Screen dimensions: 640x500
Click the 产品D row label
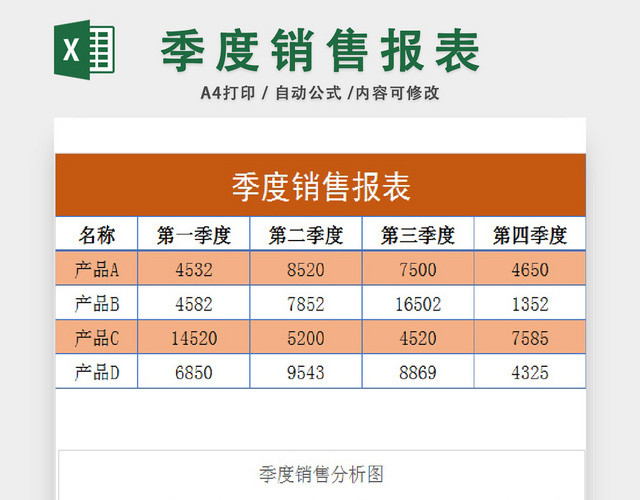pos(97,371)
